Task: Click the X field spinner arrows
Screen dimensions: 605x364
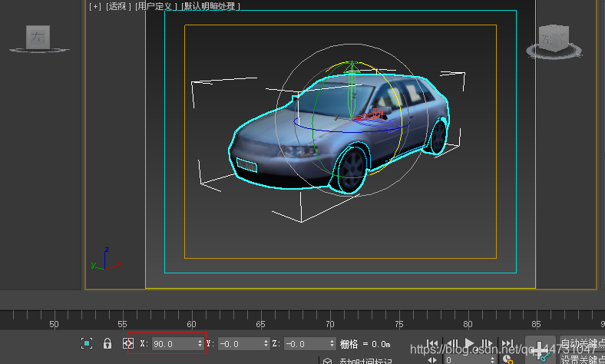Action: (200, 343)
